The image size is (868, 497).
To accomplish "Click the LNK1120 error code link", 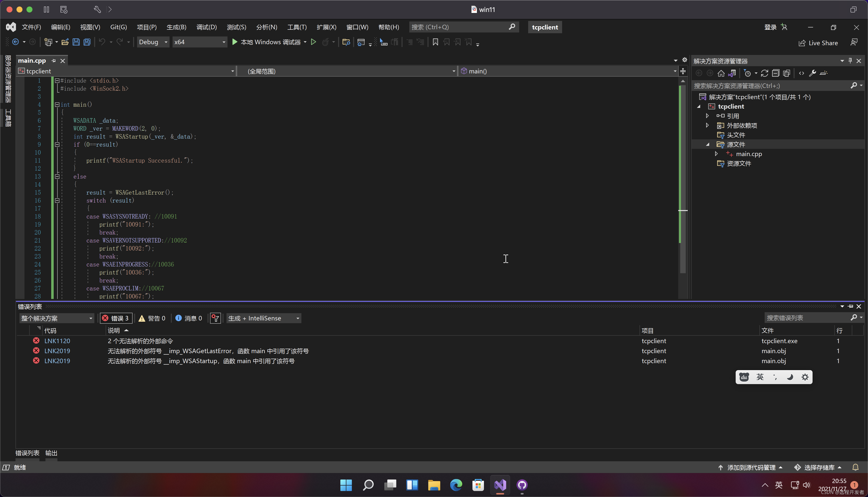I will click(x=57, y=341).
